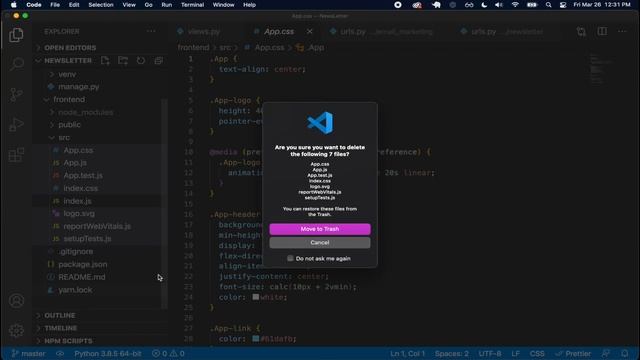Click the LF end-of-line indicator
Screen dimensions: 640x360
(x=516, y=353)
